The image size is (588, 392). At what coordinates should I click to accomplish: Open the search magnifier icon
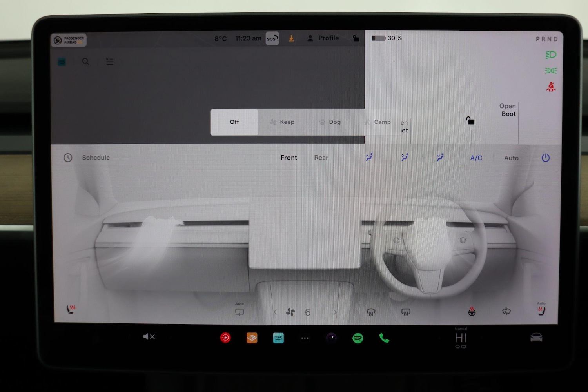[85, 62]
